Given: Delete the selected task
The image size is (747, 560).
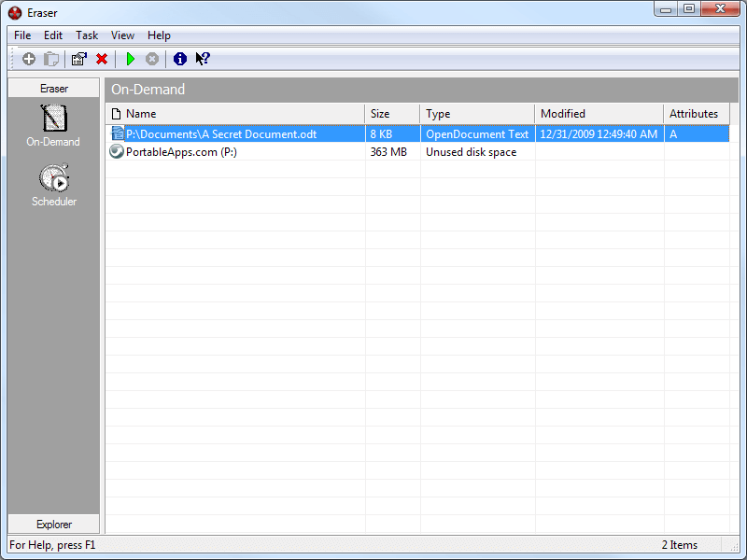Looking at the screenshot, I should pyautogui.click(x=102, y=58).
